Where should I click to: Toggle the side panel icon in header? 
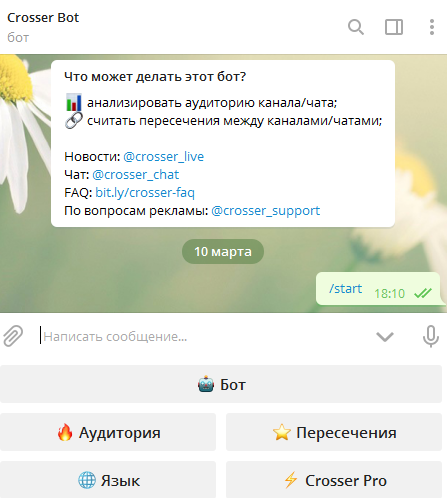(x=394, y=27)
